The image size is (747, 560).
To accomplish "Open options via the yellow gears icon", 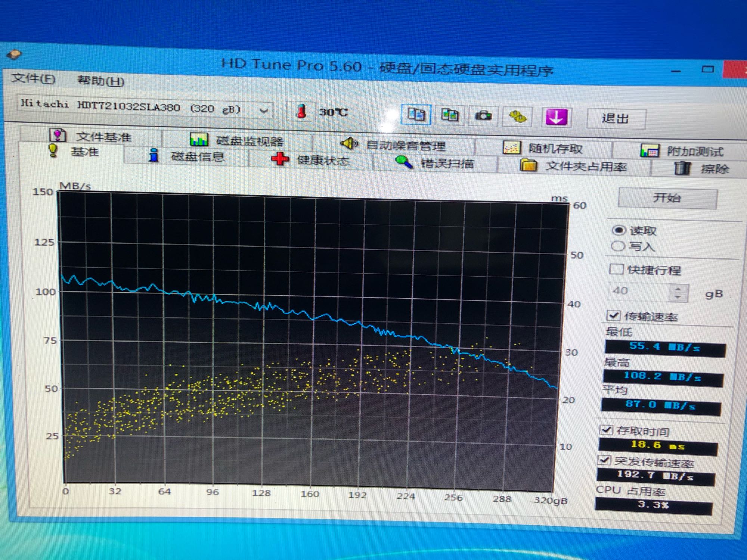I will (x=517, y=117).
